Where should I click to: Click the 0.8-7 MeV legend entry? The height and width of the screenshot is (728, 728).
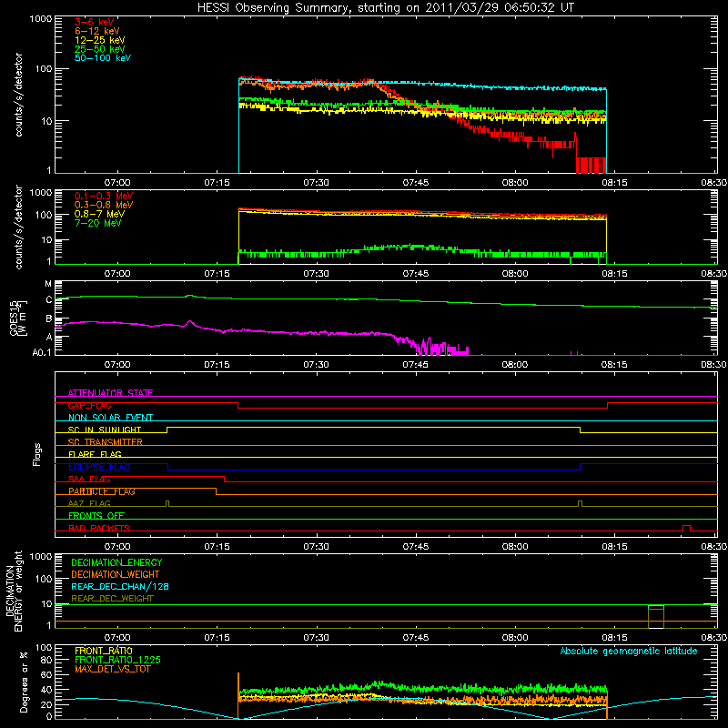pyautogui.click(x=99, y=214)
